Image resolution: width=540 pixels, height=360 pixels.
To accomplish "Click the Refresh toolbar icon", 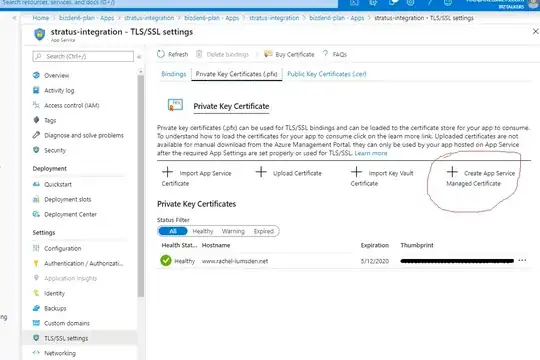I will (x=161, y=54).
